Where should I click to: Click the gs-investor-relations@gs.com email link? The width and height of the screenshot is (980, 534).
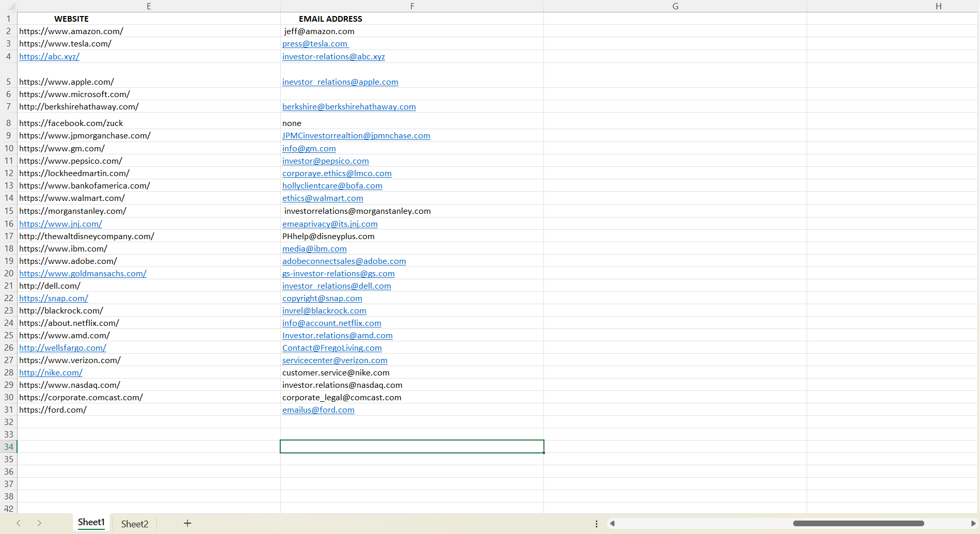[x=338, y=274]
